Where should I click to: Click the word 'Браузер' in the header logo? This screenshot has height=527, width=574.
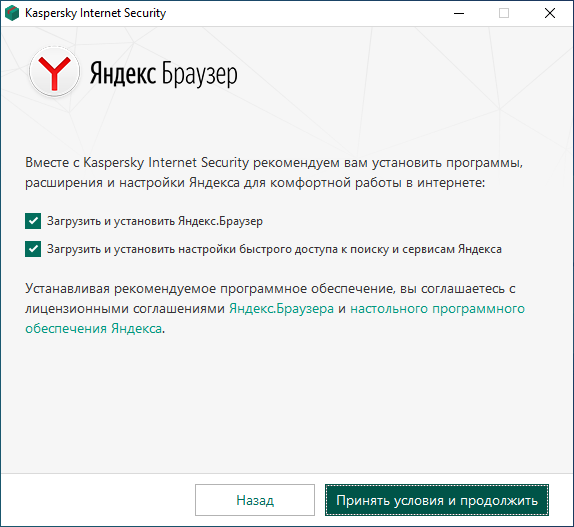(200, 74)
